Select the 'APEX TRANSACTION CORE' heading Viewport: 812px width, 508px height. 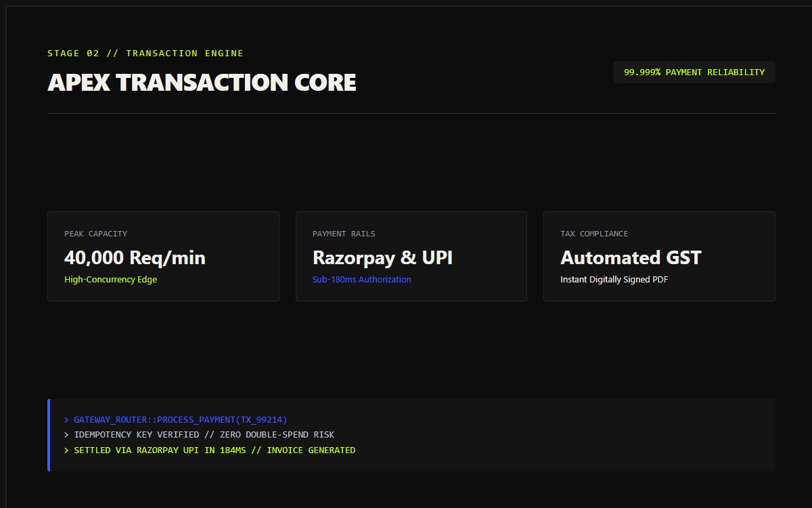202,83
